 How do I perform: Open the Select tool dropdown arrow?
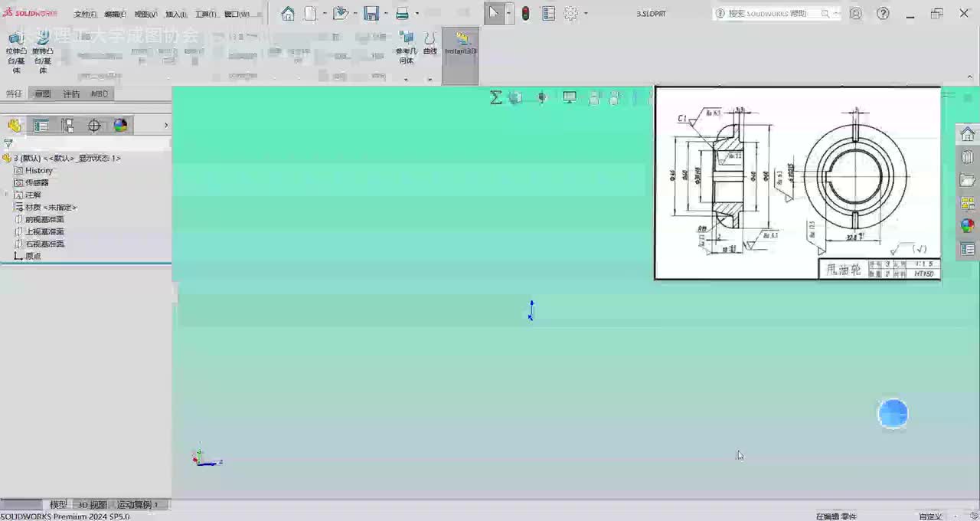508,13
